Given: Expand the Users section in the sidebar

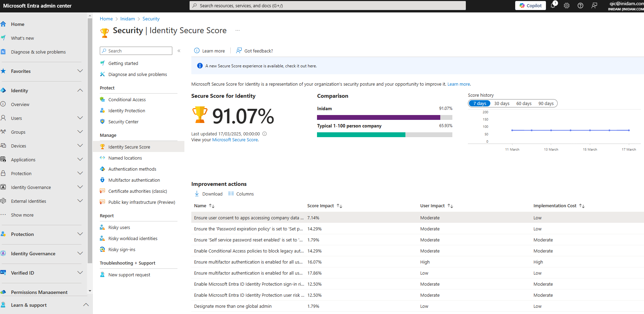Looking at the screenshot, I should click(x=80, y=118).
